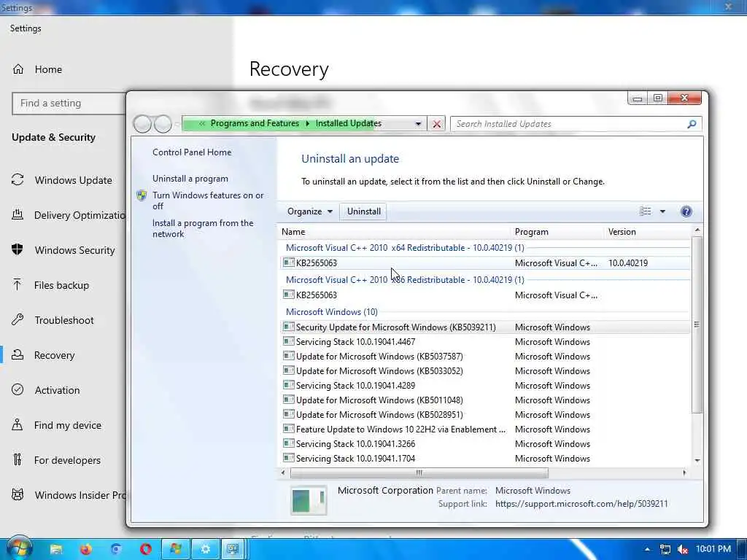This screenshot has height=560, width=747.
Task: Click the For developers tools icon
Action: coord(18,459)
